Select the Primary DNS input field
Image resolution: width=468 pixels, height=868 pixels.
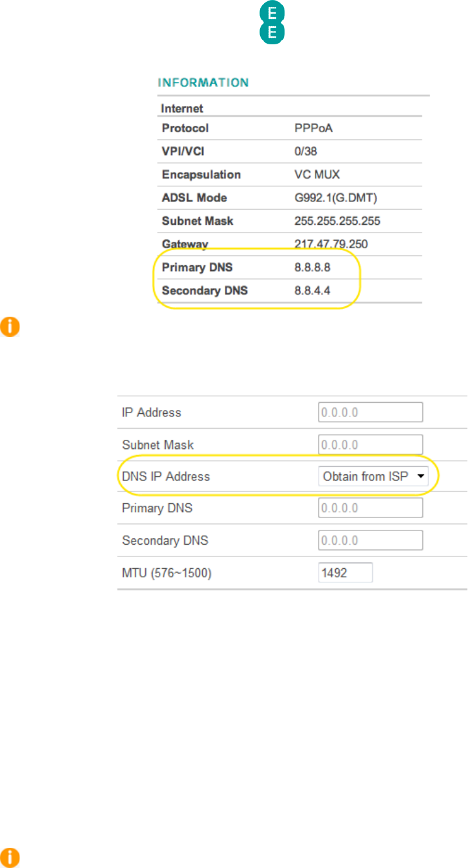[371, 508]
